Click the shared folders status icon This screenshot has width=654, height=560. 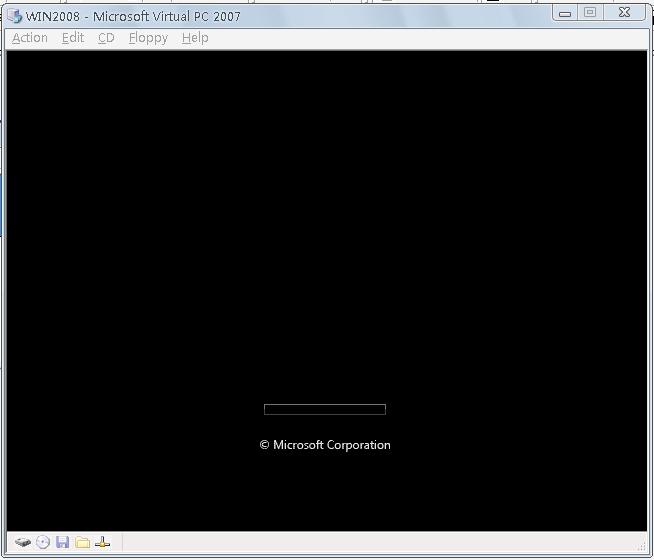click(x=83, y=542)
